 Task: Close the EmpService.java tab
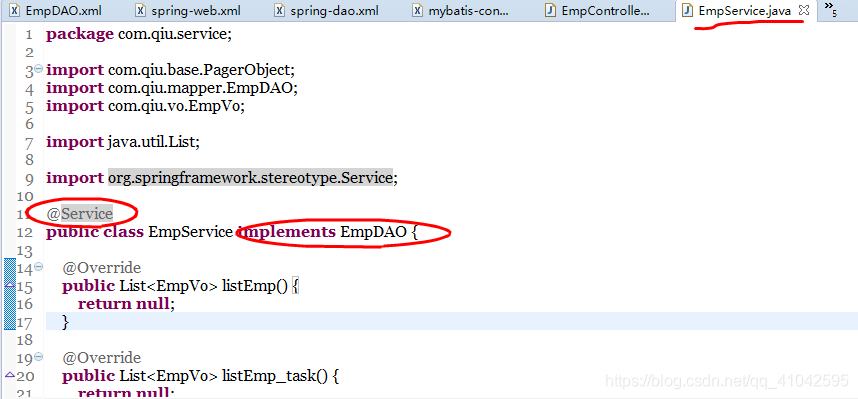tap(804, 10)
